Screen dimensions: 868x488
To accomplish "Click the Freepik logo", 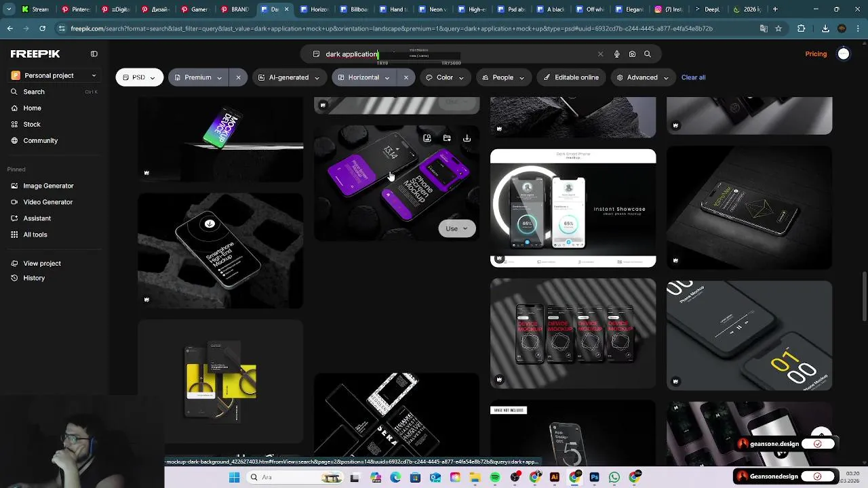I will point(35,54).
